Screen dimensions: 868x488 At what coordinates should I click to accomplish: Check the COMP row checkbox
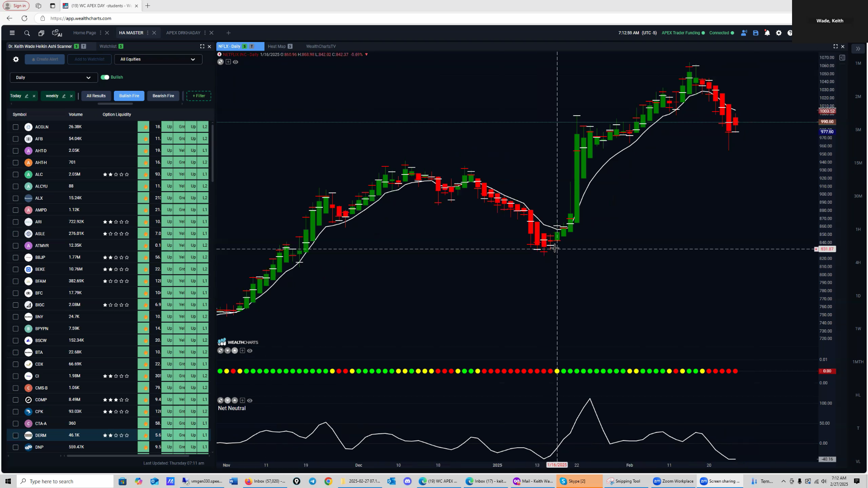[15, 400]
